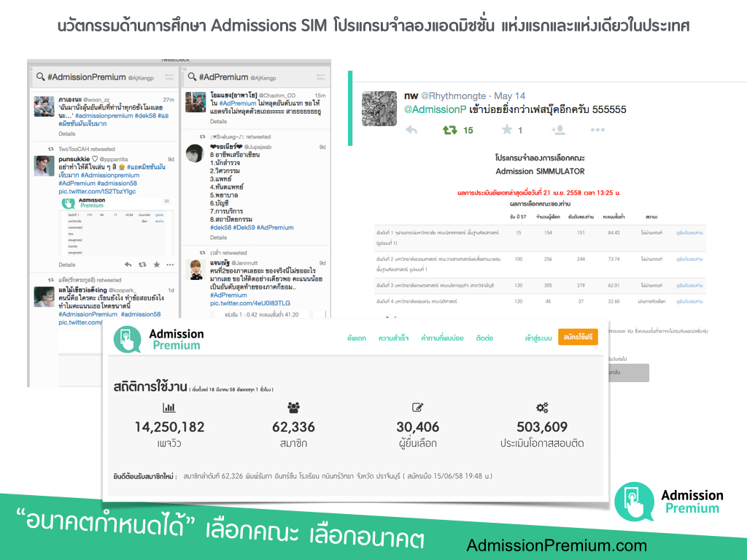Open more options on punsukkie tweet
The width and height of the screenshot is (747, 560).
tap(170, 265)
